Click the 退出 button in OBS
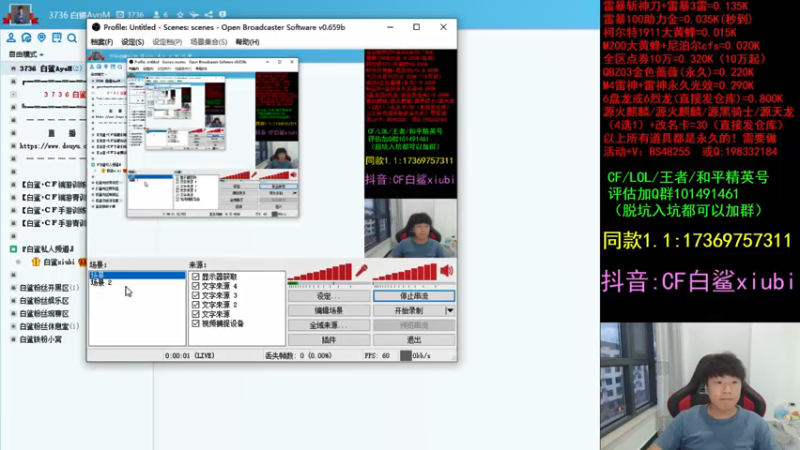 pos(414,340)
